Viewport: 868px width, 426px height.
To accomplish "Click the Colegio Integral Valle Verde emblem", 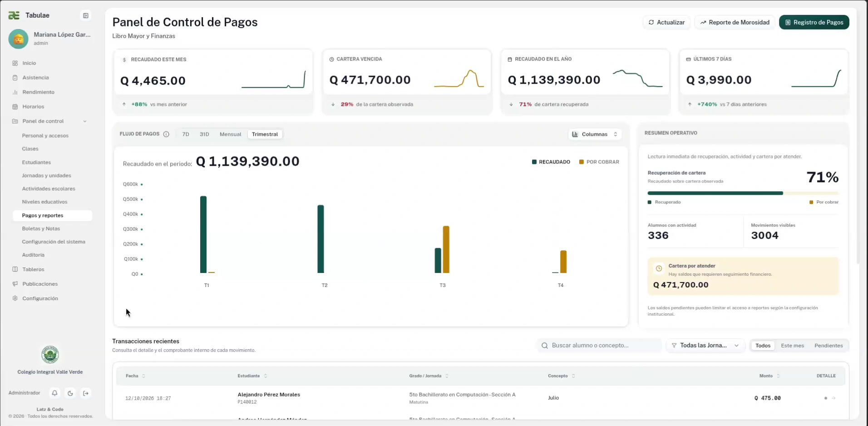I will pyautogui.click(x=50, y=355).
